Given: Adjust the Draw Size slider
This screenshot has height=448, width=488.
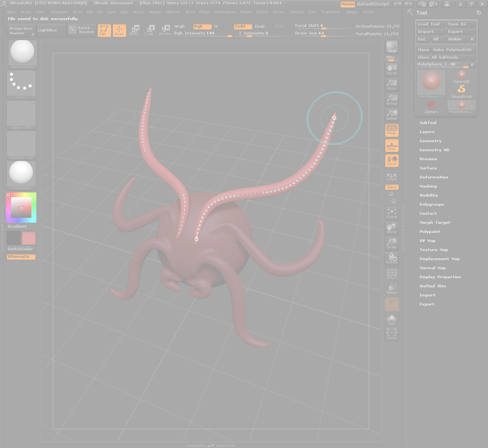Looking at the screenshot, I should 323,33.
